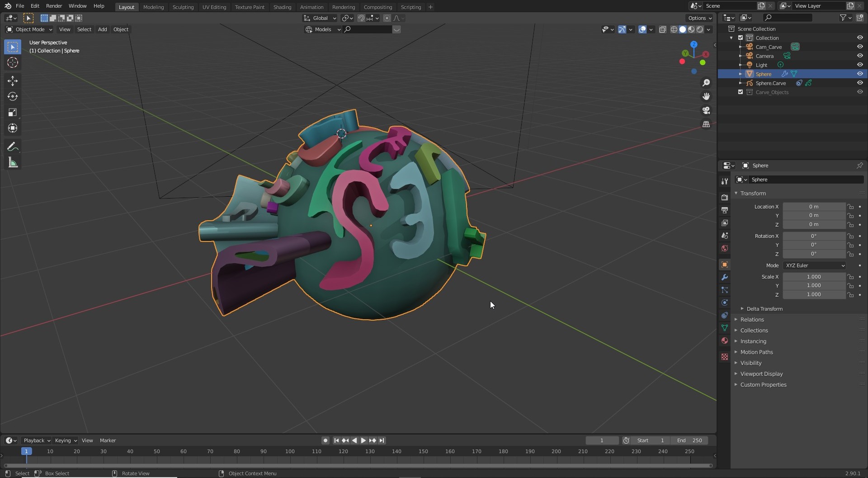Expand the Relations panel

pyautogui.click(x=752, y=320)
